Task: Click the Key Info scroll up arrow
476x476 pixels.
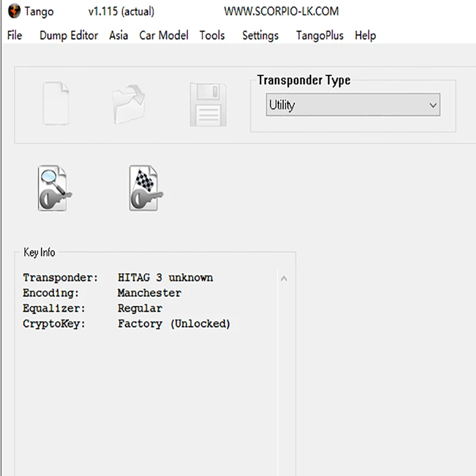Action: 284,278
